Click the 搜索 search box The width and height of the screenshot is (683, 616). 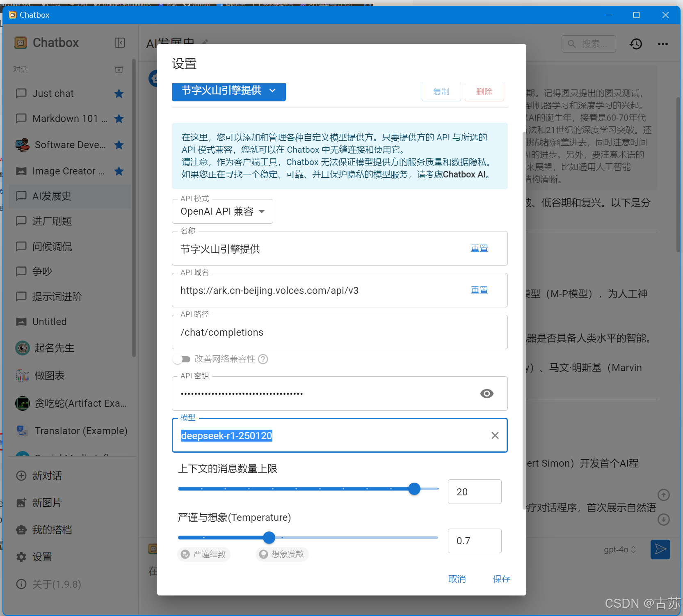(589, 44)
